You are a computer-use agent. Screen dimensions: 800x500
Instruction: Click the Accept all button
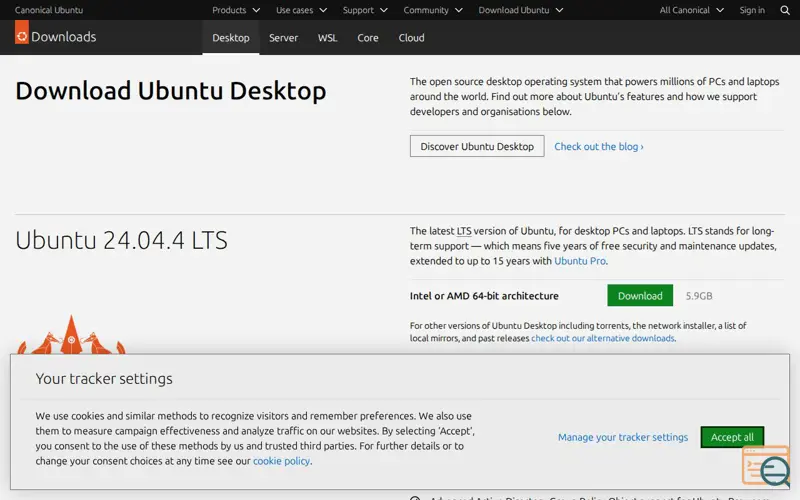point(732,437)
